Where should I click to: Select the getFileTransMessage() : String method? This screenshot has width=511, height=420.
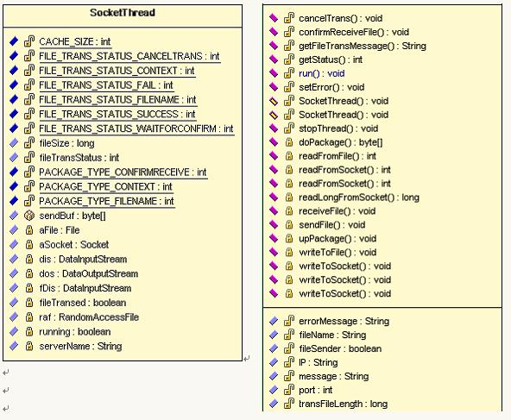point(363,46)
